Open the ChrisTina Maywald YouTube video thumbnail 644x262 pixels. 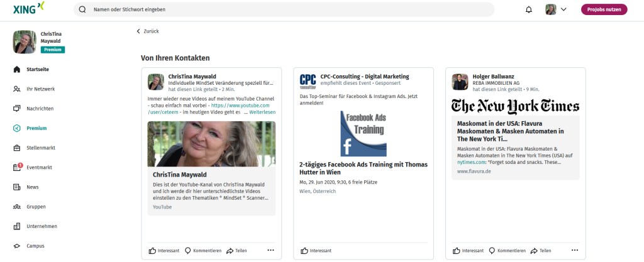pyautogui.click(x=211, y=143)
